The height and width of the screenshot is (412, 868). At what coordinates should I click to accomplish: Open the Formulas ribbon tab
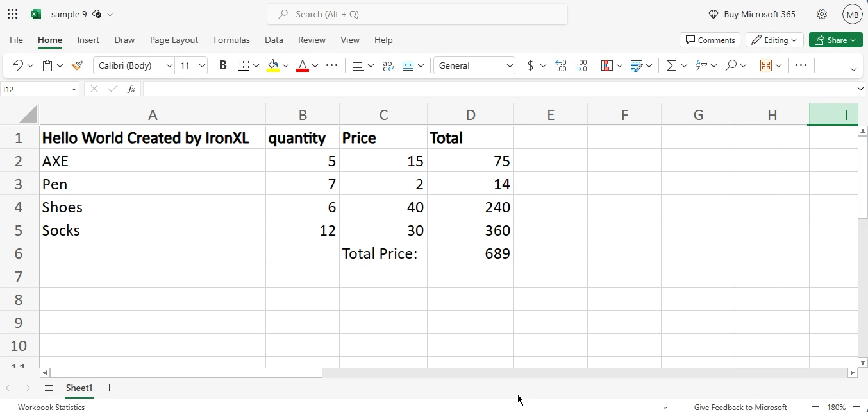(x=231, y=40)
